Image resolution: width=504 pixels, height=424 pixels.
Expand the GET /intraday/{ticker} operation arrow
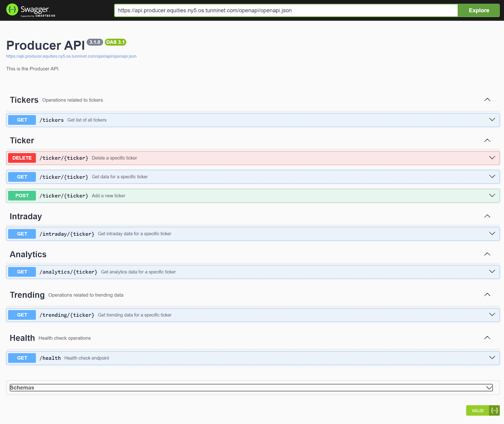492,234
